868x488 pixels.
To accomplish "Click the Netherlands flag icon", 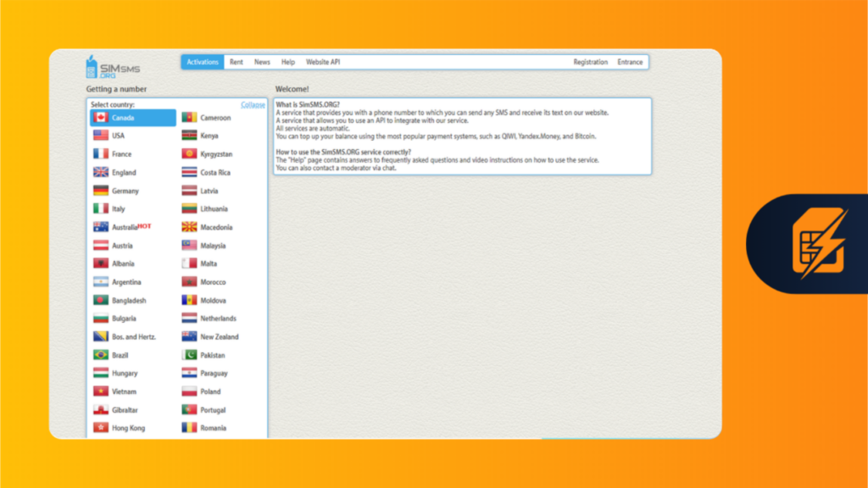I will (189, 319).
